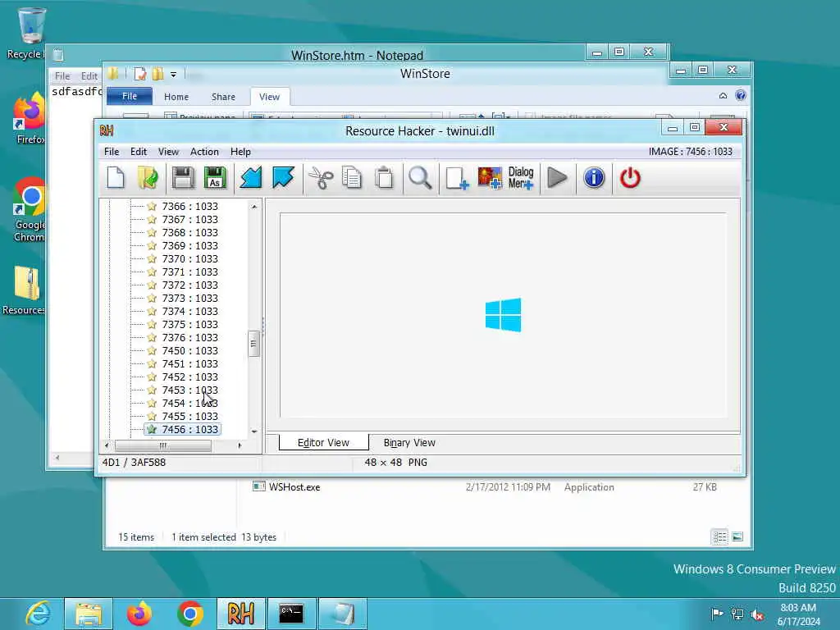Paste using the clipboard icon

[384, 178]
